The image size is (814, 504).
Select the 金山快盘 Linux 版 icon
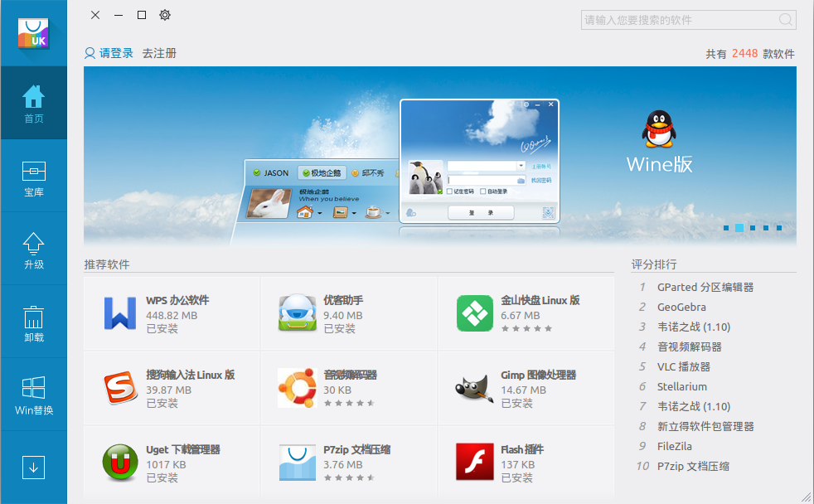(x=475, y=313)
